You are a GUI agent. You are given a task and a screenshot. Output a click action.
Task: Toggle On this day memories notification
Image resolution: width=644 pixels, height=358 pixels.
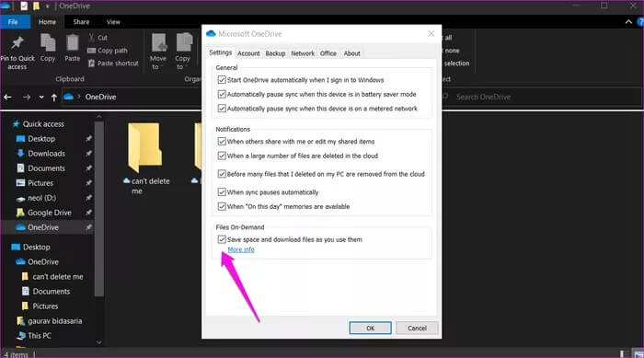click(x=222, y=206)
